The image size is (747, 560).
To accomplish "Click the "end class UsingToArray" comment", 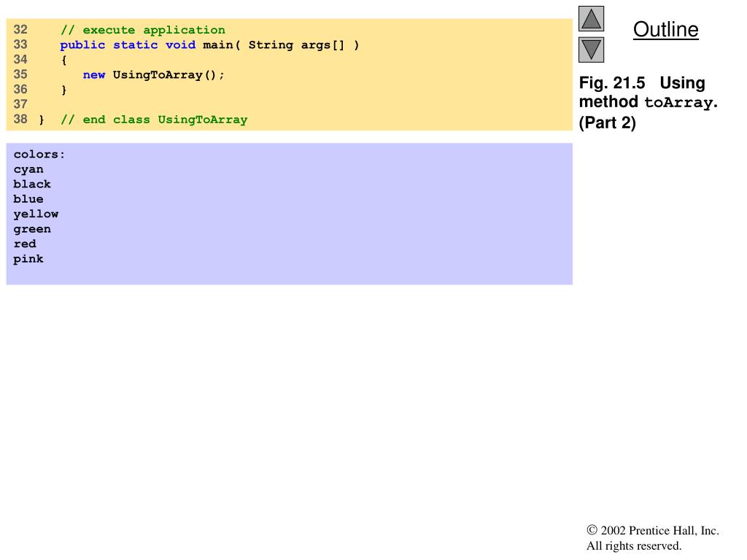I will 154,120.
